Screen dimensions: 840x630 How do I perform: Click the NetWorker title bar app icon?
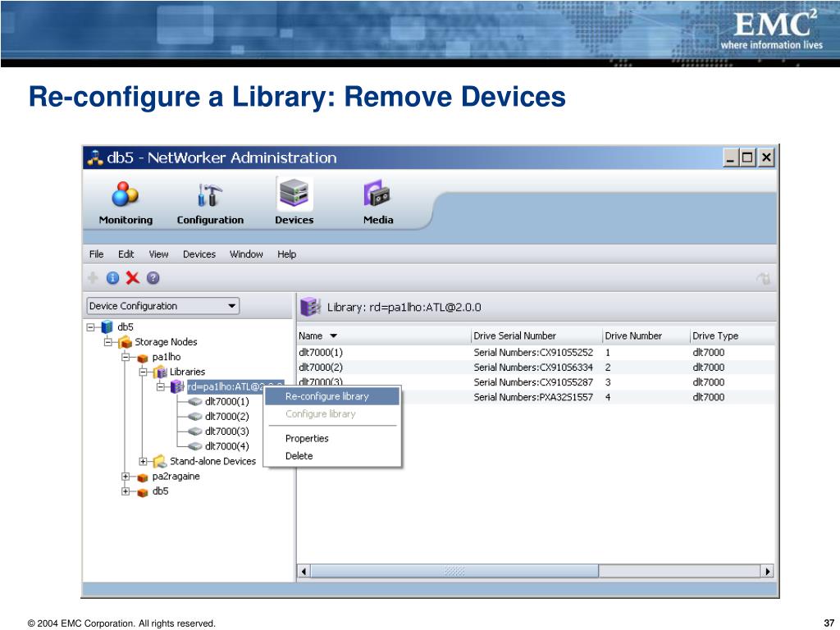(95, 157)
